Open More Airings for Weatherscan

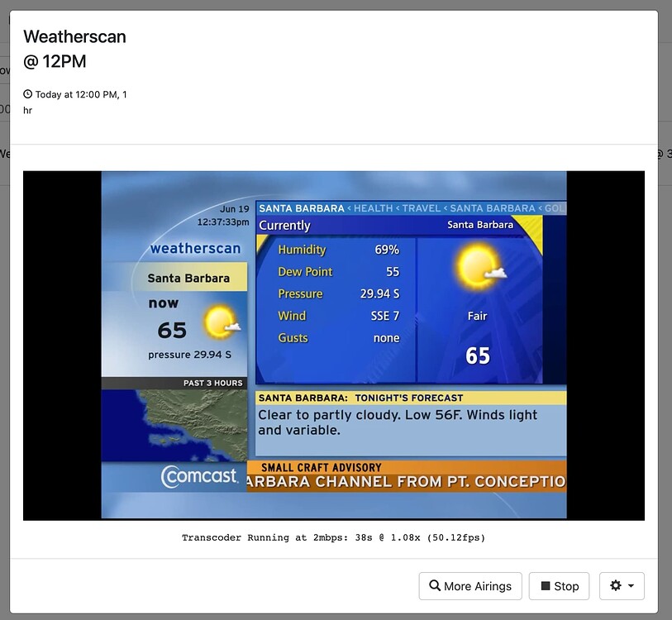click(x=469, y=586)
